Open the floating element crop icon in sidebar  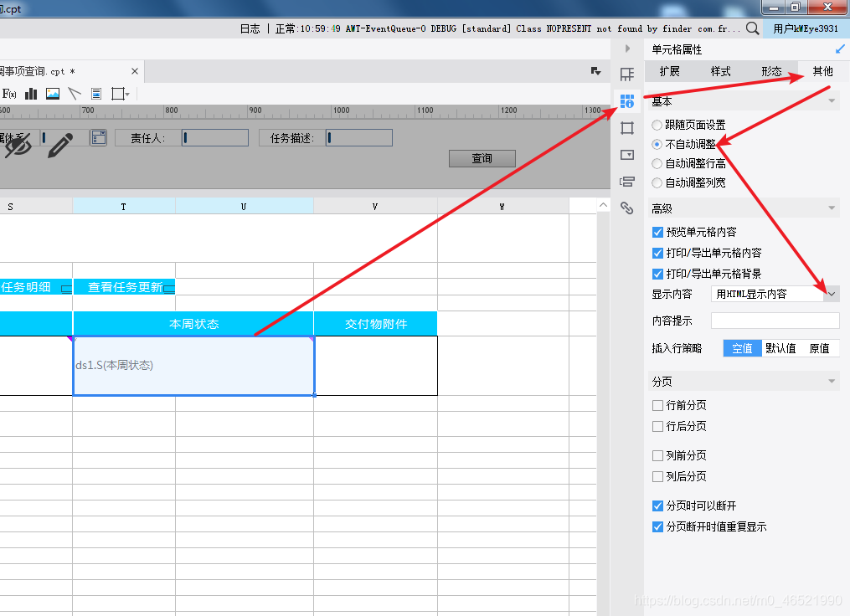[627, 128]
